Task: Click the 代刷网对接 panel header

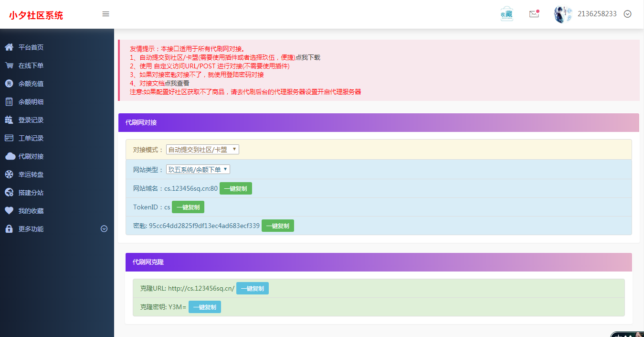Action: pos(379,122)
